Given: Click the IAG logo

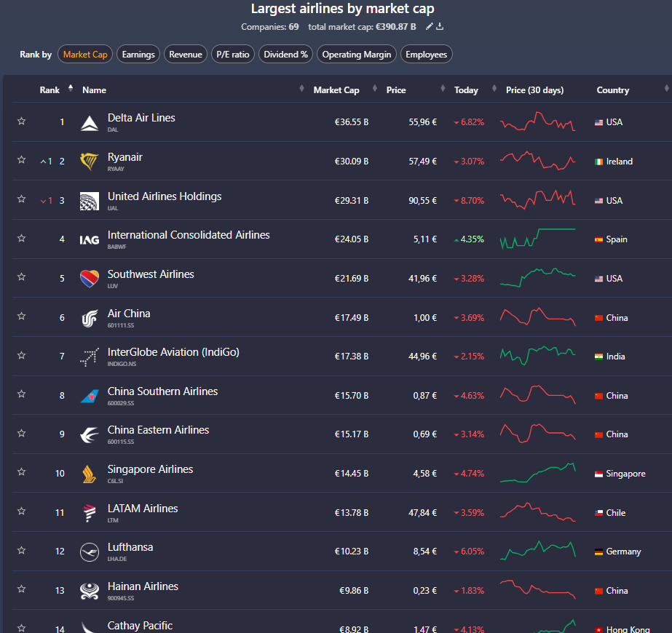Looking at the screenshot, I should 90,240.
